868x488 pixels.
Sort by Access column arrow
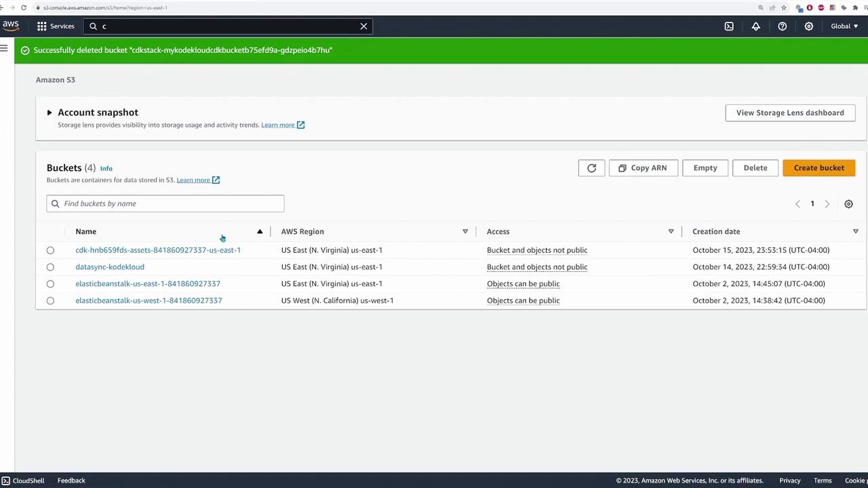point(671,232)
